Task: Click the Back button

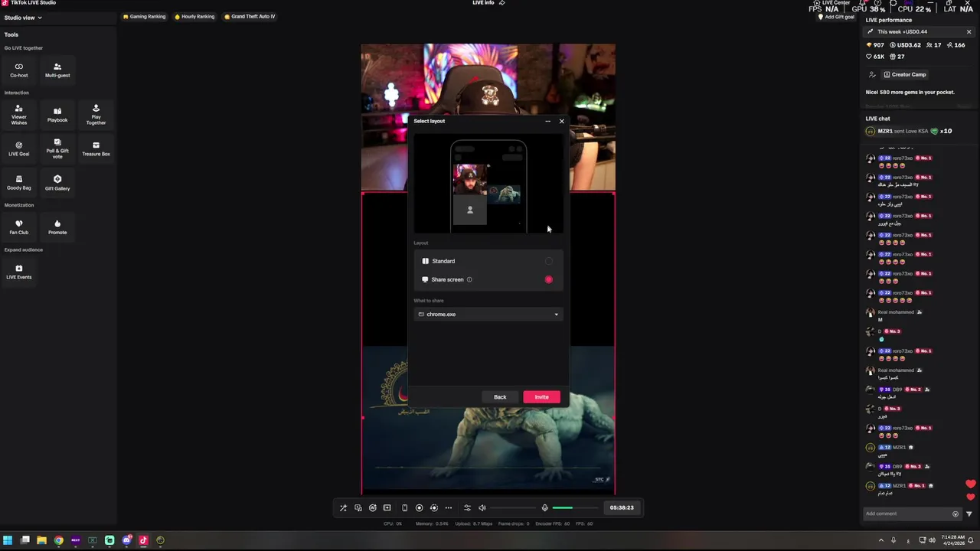Action: [500, 397]
